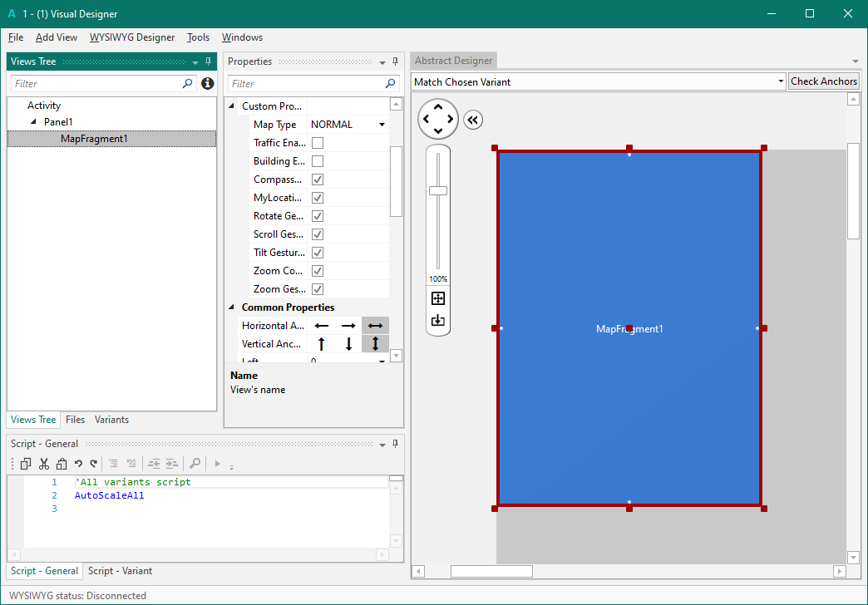The image size is (868, 605).
Task: Collapse the Panel1 tree node
Action: click(34, 122)
